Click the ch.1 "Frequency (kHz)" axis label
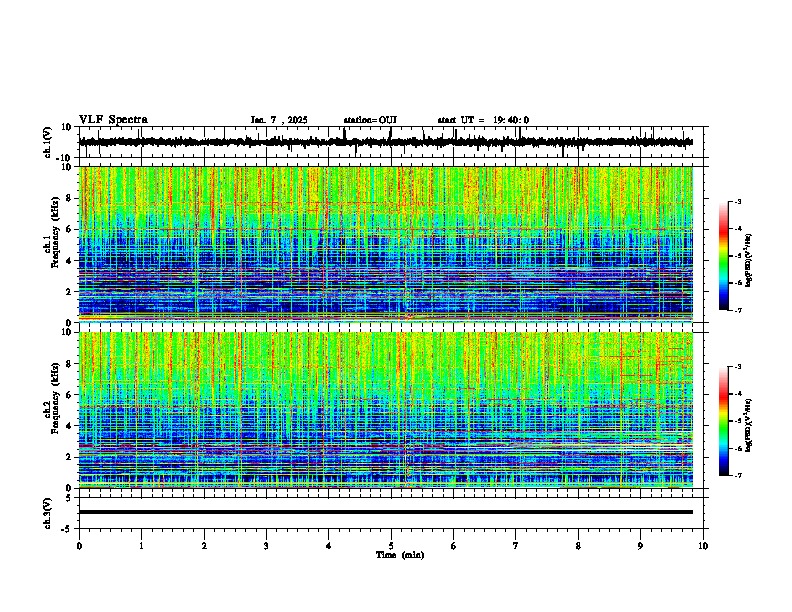 click(55, 233)
